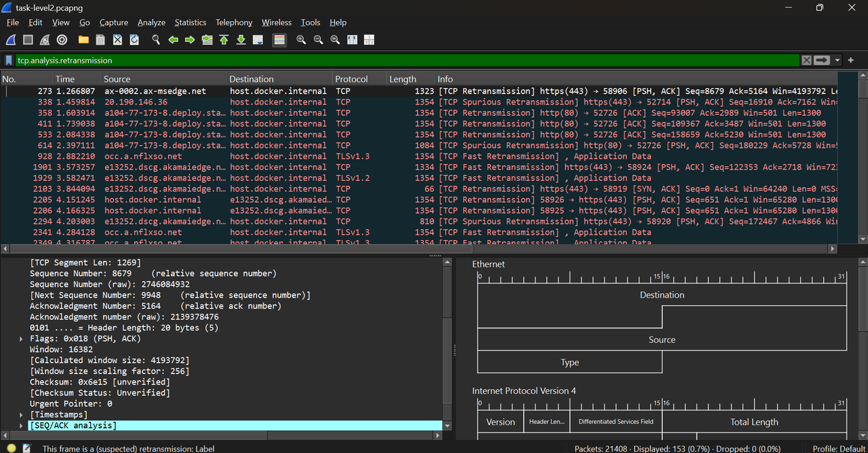Start capturing packets with shark fin icon
This screenshot has height=453, width=868.
12,40
